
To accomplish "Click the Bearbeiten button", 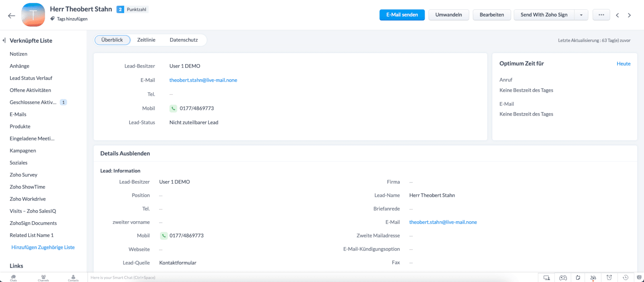I will tap(491, 15).
